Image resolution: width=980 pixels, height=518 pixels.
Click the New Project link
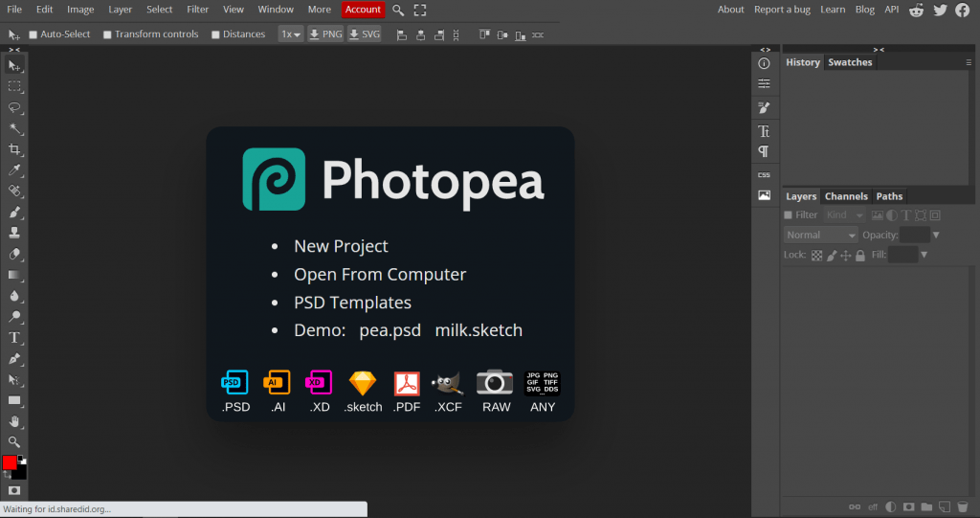[x=341, y=246]
